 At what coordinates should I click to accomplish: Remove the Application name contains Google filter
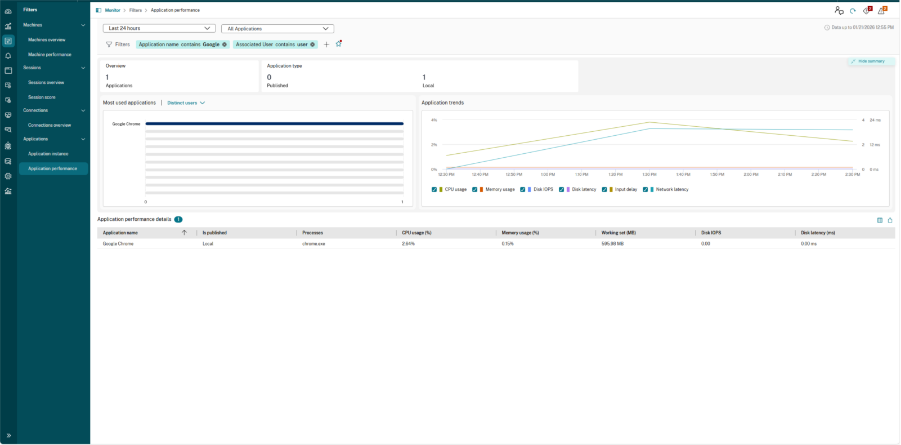pyautogui.click(x=224, y=44)
